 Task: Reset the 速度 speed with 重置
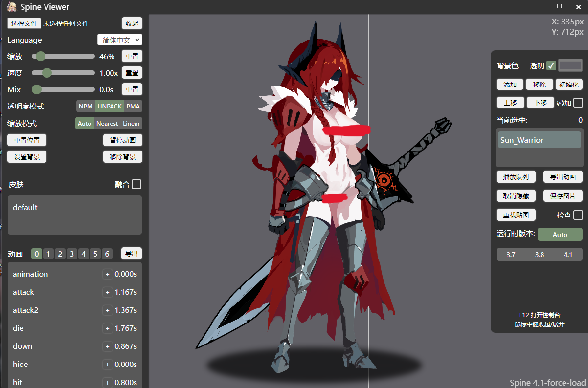click(x=132, y=73)
